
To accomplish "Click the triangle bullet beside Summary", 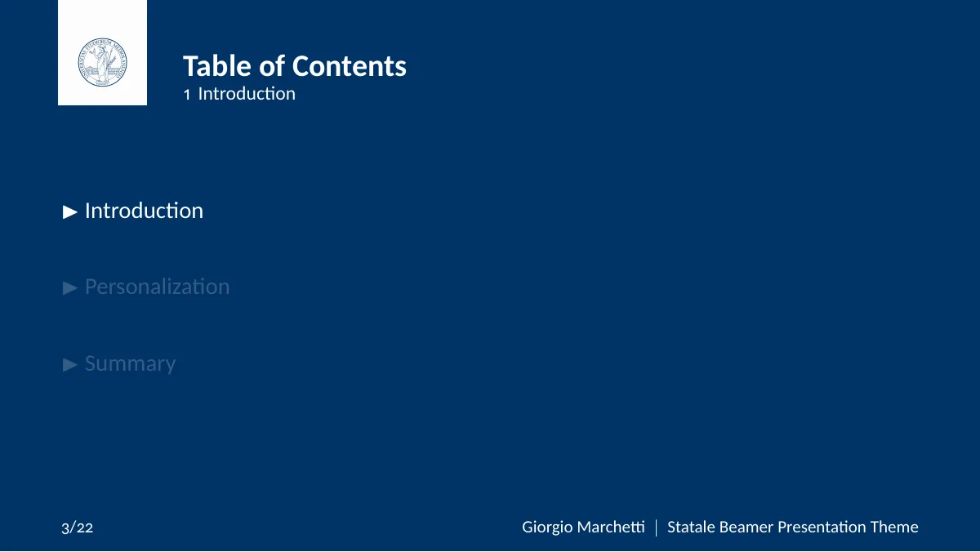I will pyautogui.click(x=70, y=364).
